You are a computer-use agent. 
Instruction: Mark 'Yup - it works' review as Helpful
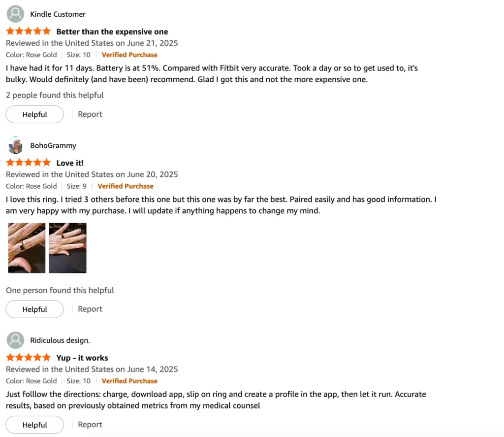(35, 425)
